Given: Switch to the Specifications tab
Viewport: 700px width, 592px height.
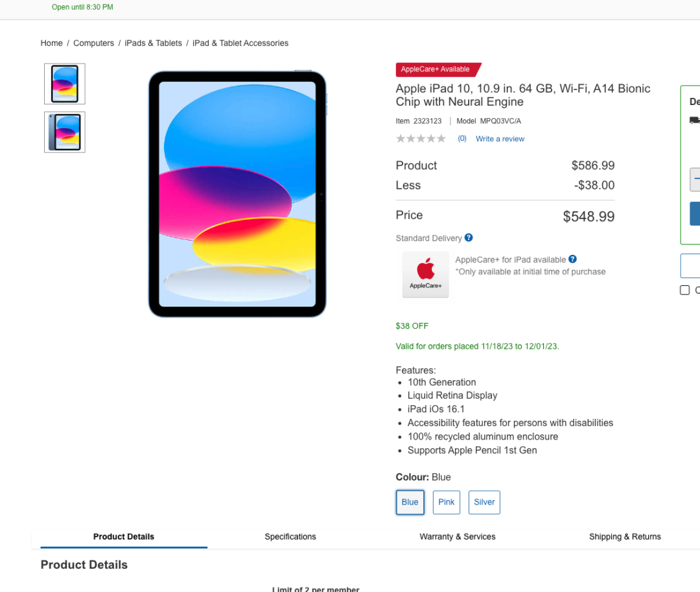Looking at the screenshot, I should point(290,537).
